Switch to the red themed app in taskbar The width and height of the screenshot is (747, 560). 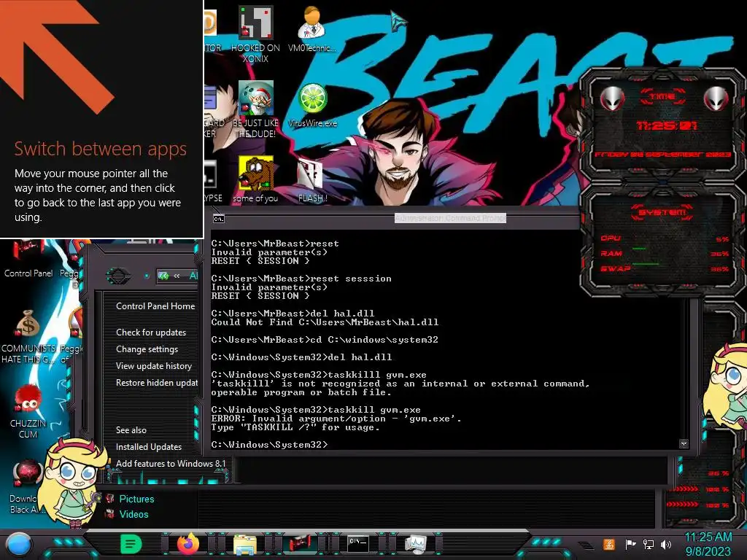point(301,544)
